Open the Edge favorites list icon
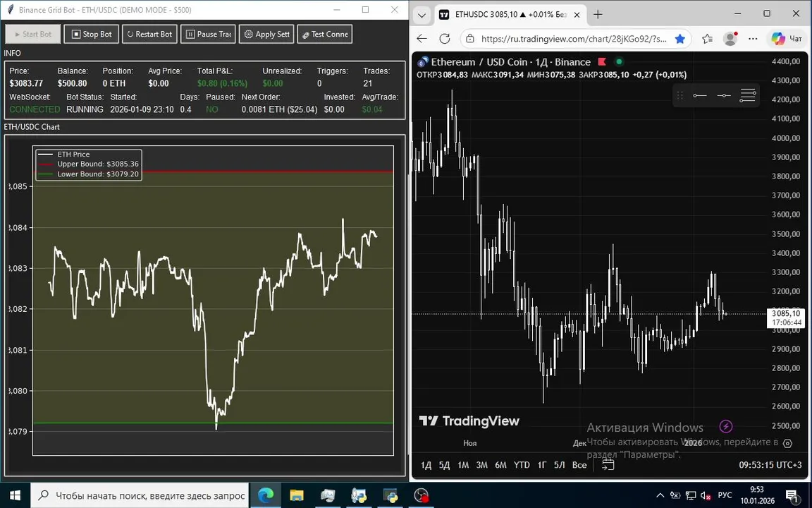Image resolution: width=812 pixels, height=508 pixels. coord(708,38)
